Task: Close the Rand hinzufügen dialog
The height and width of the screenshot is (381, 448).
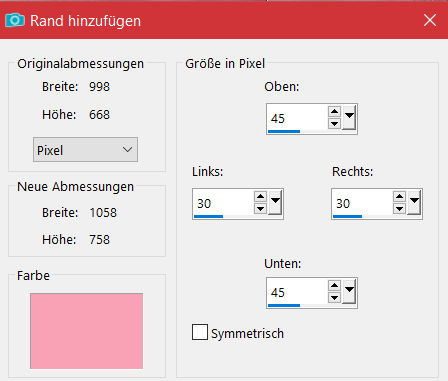Action: tap(430, 20)
